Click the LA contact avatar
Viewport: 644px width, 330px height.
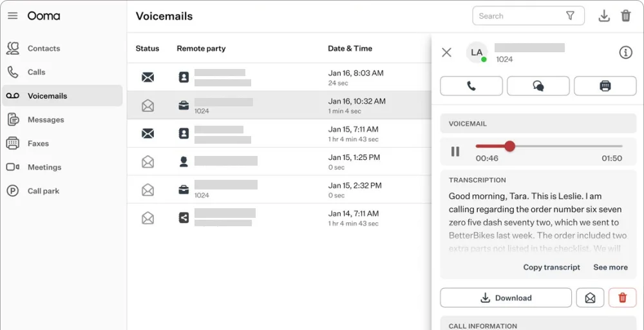pyautogui.click(x=477, y=52)
